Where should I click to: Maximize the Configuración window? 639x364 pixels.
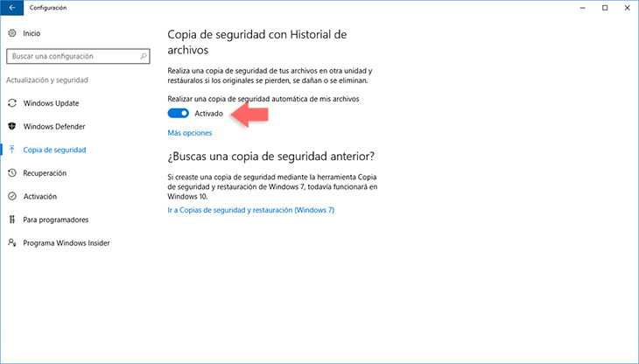(605, 8)
